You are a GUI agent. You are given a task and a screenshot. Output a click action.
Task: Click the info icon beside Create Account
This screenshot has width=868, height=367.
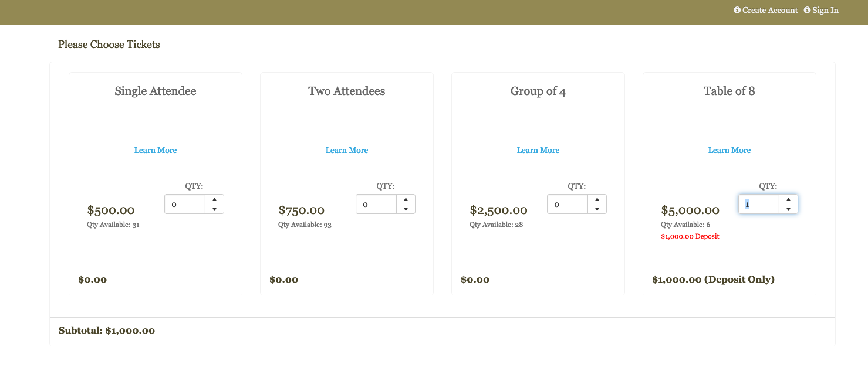pos(737,10)
